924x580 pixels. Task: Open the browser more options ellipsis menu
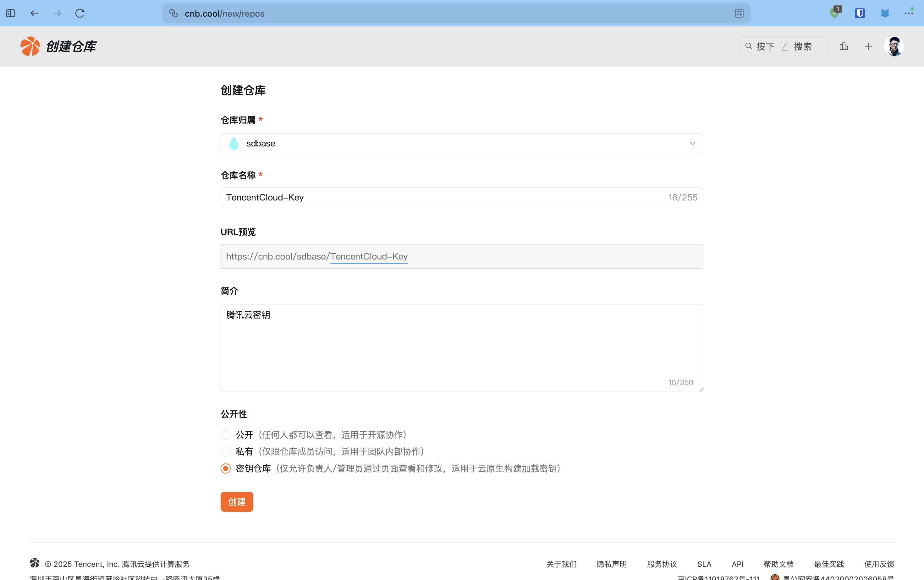909,14
